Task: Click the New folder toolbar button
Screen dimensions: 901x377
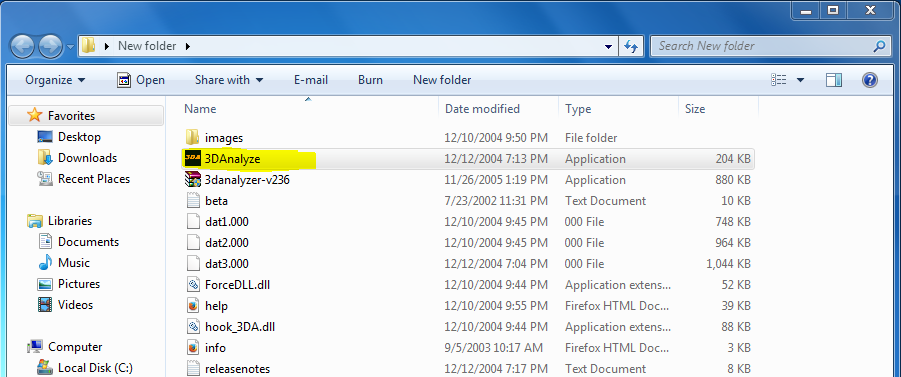Action: pos(442,80)
